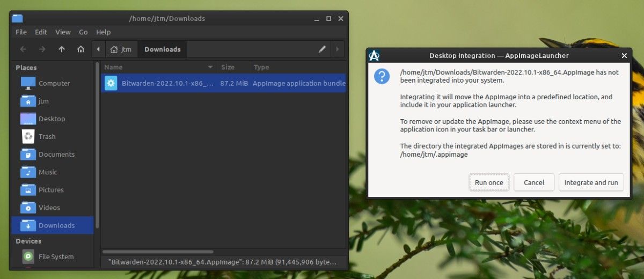Click the horizontal scrollbar under file list
Image resolution: width=644 pixels, height=279 pixels.
coord(158,251)
